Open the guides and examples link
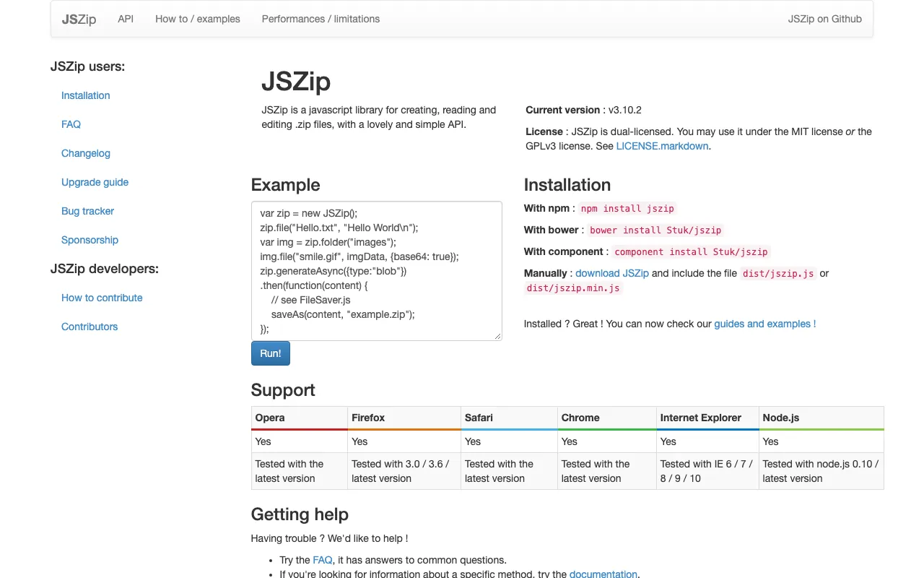The image size is (924, 578). (x=765, y=324)
